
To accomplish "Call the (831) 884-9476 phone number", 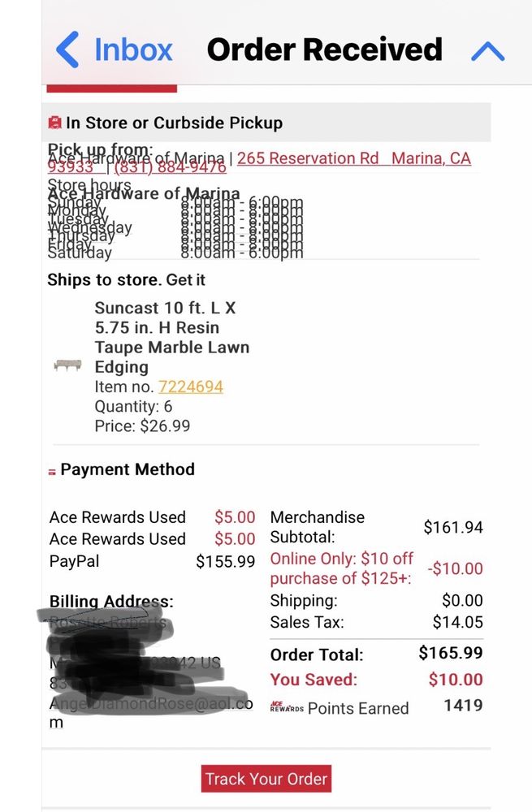I will click(x=170, y=168).
